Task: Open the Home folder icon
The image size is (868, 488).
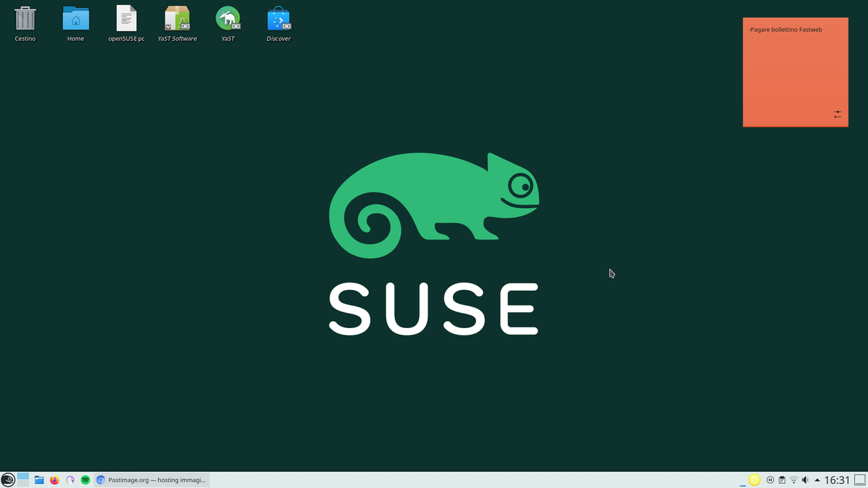Action: [x=75, y=19]
